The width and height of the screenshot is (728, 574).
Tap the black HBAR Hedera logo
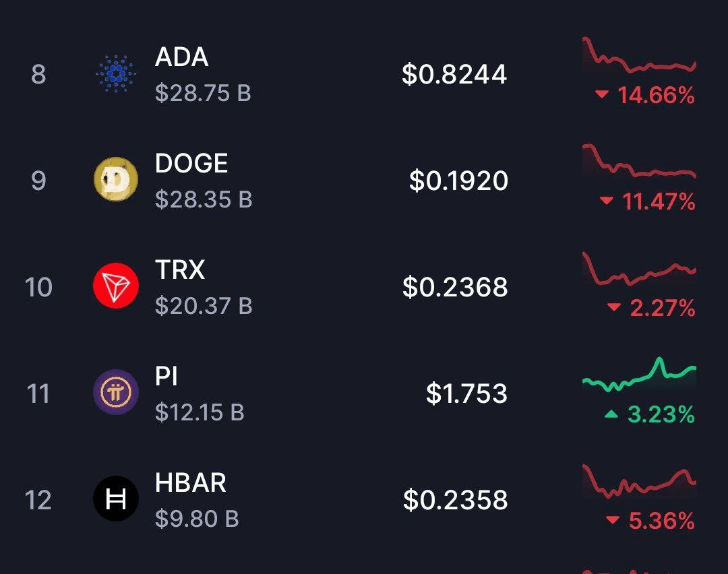(116, 499)
